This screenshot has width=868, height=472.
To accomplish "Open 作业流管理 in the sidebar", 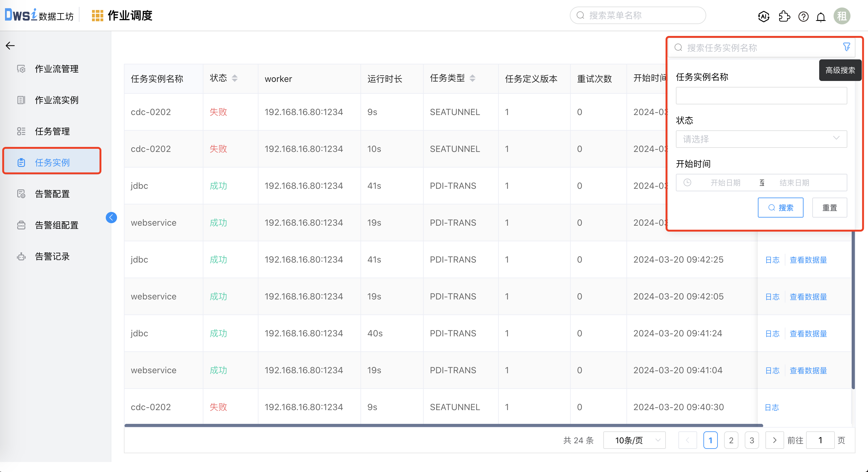I will [56, 69].
